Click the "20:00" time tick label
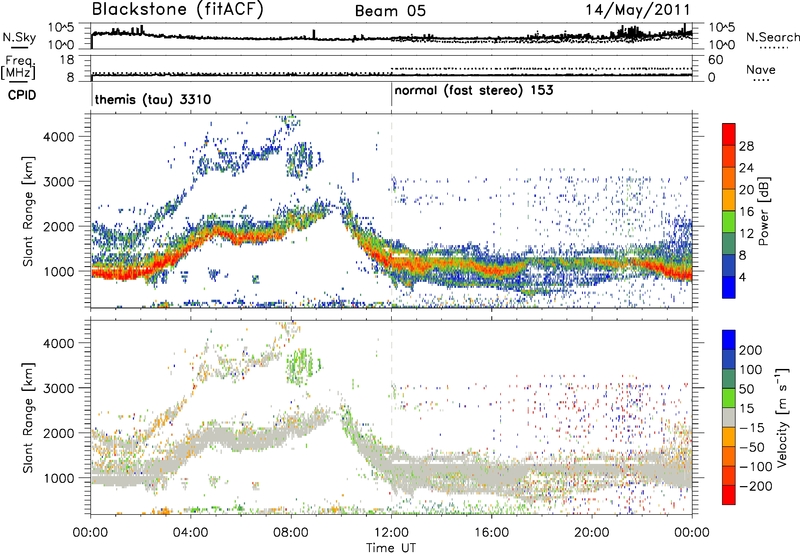The width and height of the screenshot is (800, 554). coord(592,533)
